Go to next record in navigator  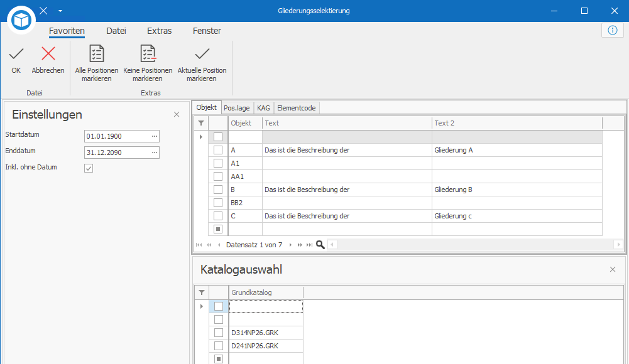[x=290, y=245]
